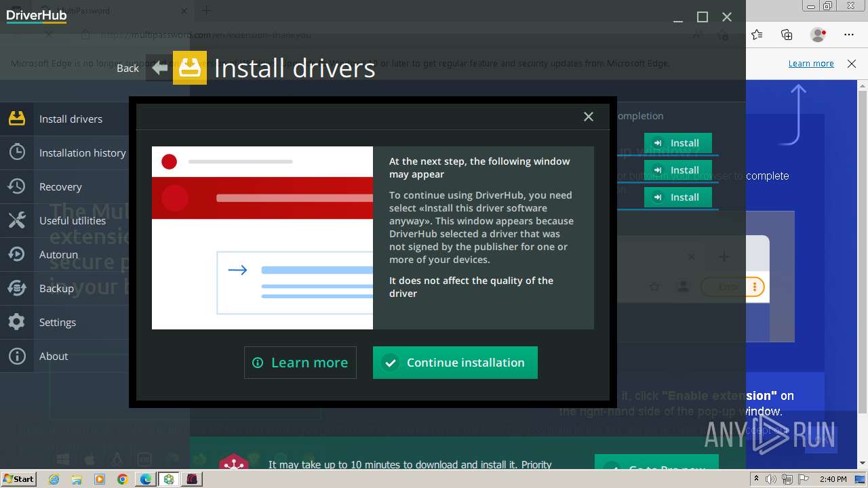Click the first Install button

coord(678,143)
